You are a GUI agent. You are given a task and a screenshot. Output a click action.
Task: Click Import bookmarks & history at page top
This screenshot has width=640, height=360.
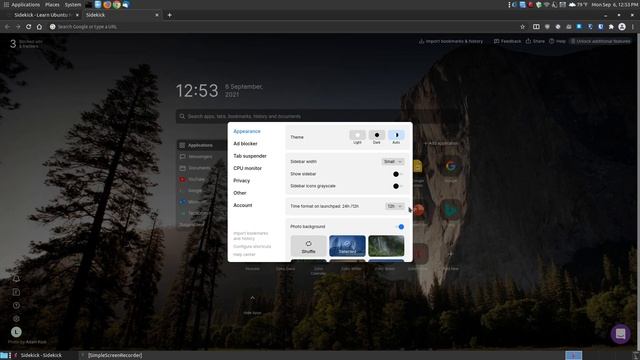pos(451,41)
